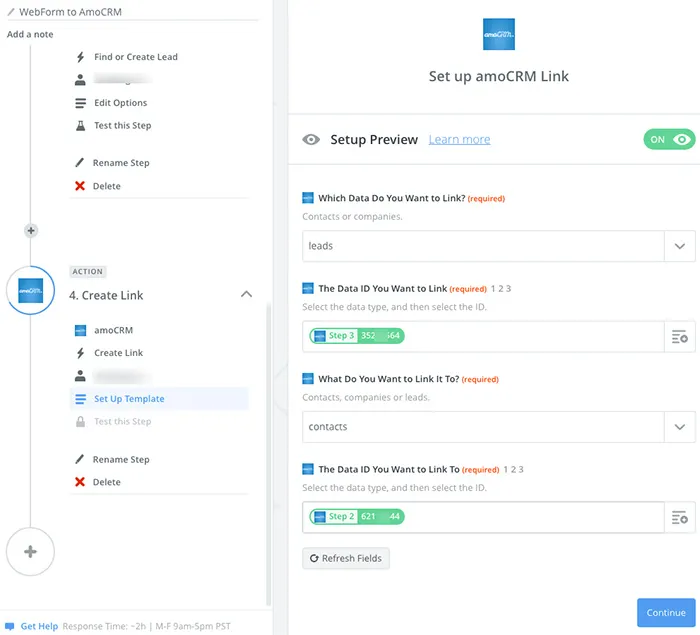Viewport: 700px width, 635px height.
Task: Click Delete in step 3
Action: pos(107,186)
